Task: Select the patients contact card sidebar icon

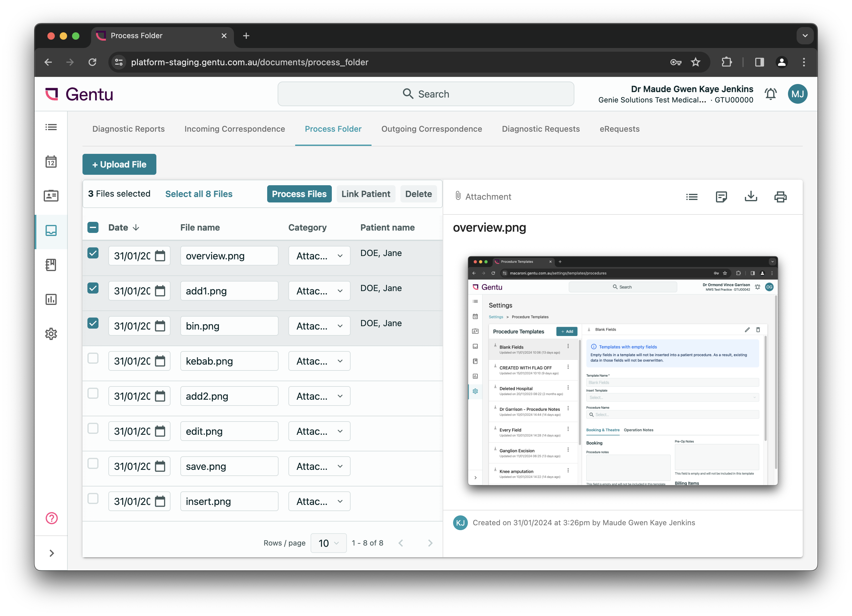Action: coord(51,195)
